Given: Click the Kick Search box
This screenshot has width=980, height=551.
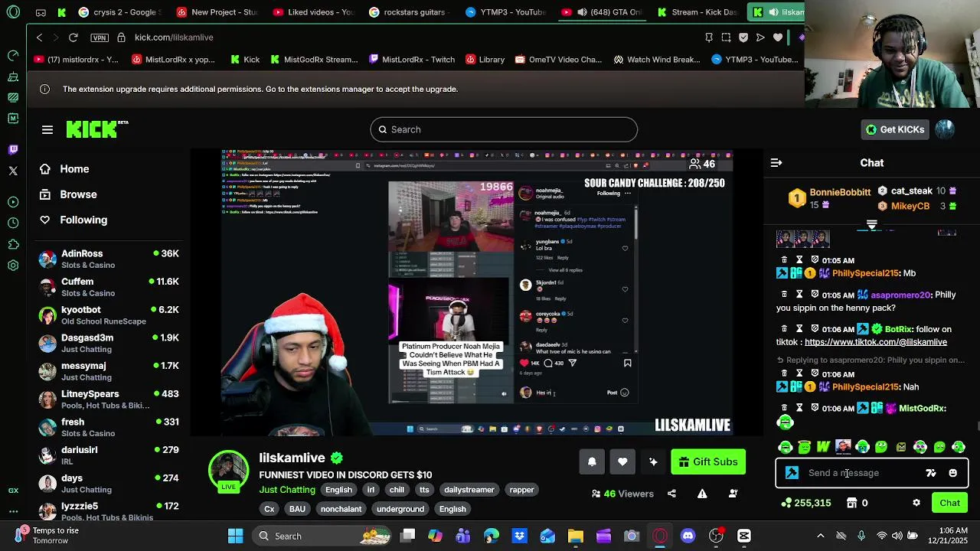Looking at the screenshot, I should (x=504, y=129).
